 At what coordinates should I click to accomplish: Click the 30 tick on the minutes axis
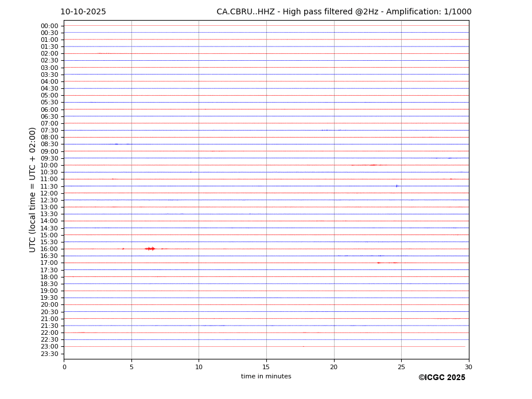click(x=468, y=367)
